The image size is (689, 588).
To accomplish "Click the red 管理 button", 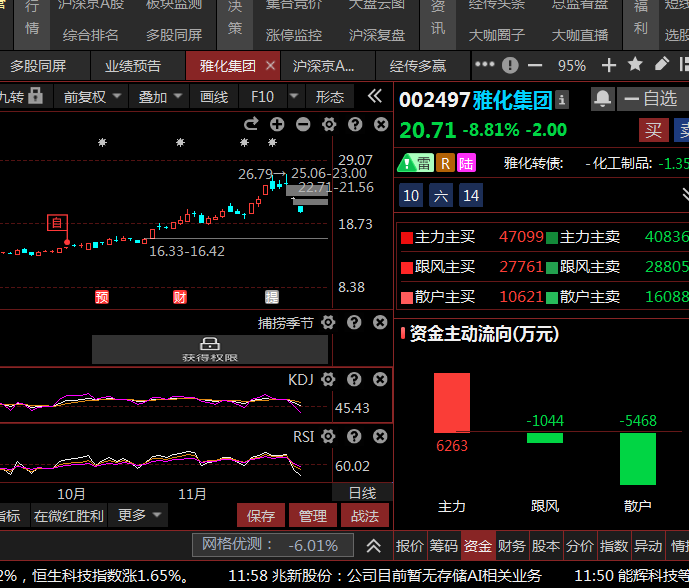I will [x=313, y=515].
